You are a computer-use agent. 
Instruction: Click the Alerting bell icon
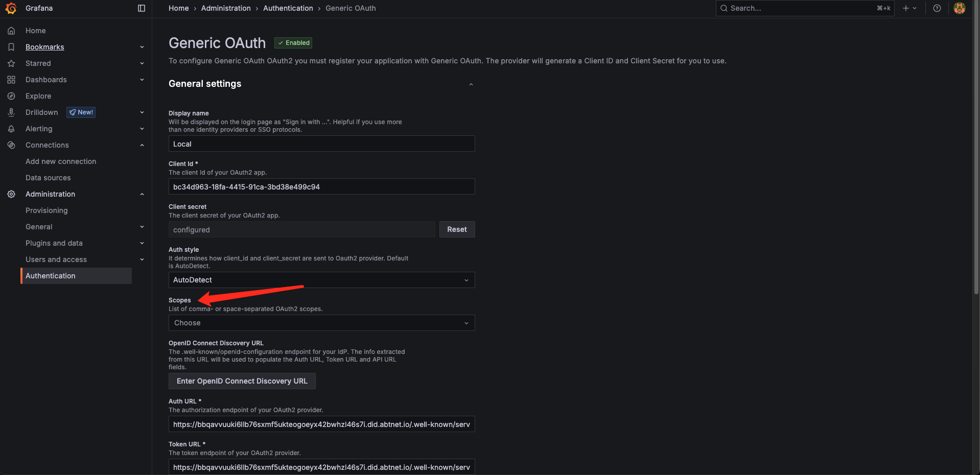click(x=11, y=129)
